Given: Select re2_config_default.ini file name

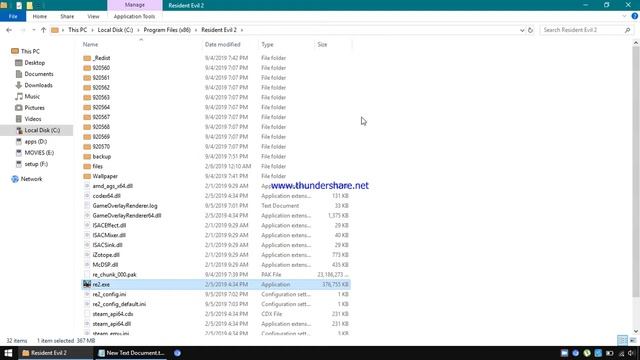Looking at the screenshot, I should tap(119, 304).
